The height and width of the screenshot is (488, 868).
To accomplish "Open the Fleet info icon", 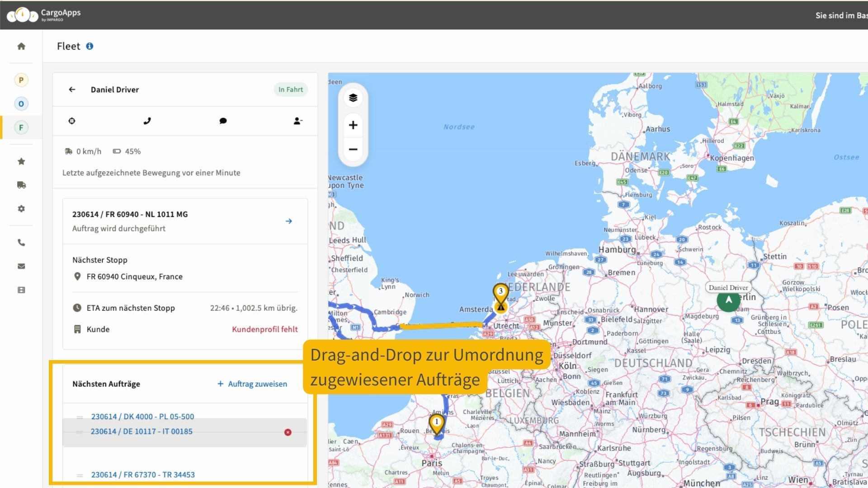I will tap(90, 46).
